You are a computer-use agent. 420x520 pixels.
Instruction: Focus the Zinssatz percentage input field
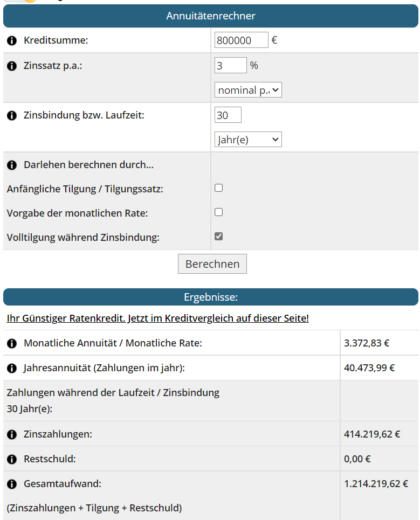point(230,65)
